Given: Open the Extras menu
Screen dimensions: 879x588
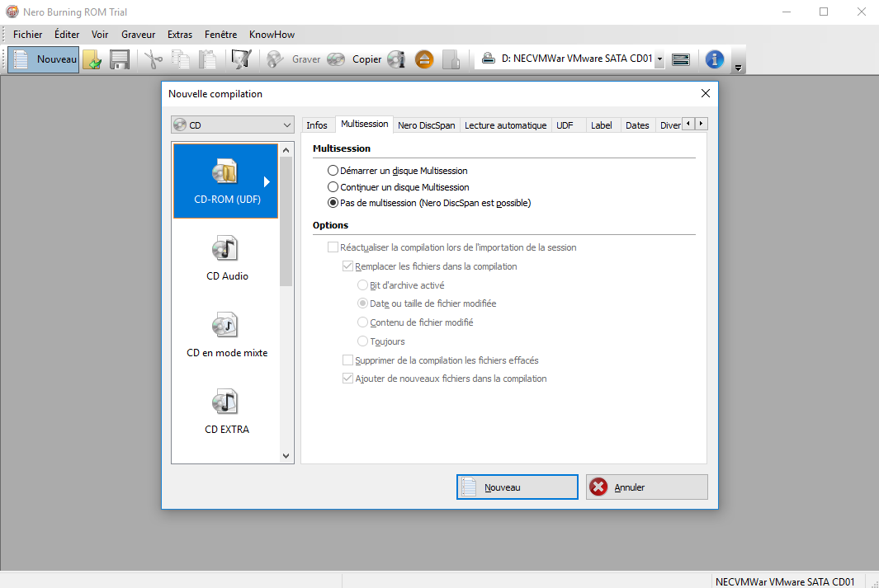Looking at the screenshot, I should coord(180,35).
